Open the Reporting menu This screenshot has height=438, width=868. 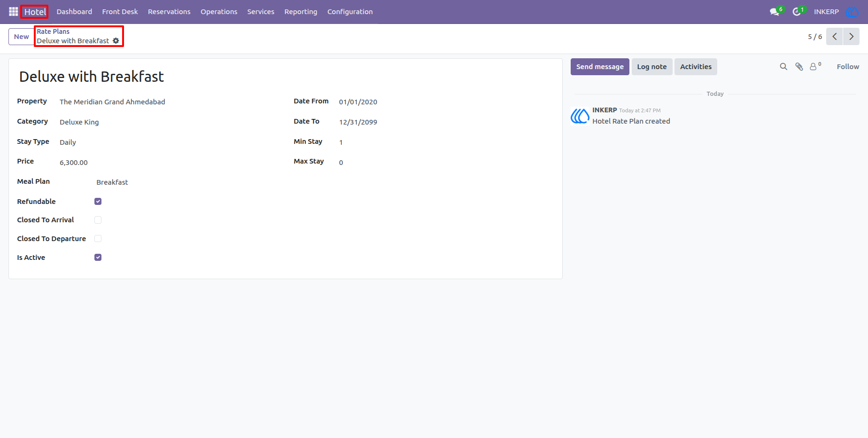[301, 12]
